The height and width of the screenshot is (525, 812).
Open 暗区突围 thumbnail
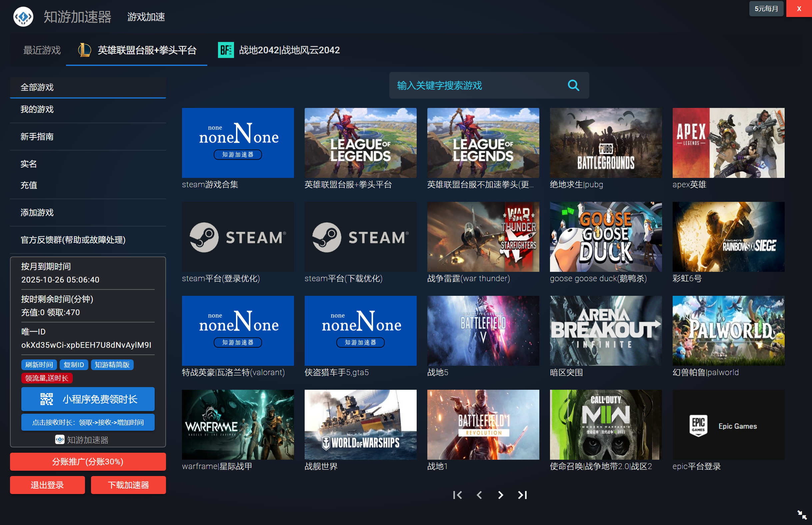(606, 331)
